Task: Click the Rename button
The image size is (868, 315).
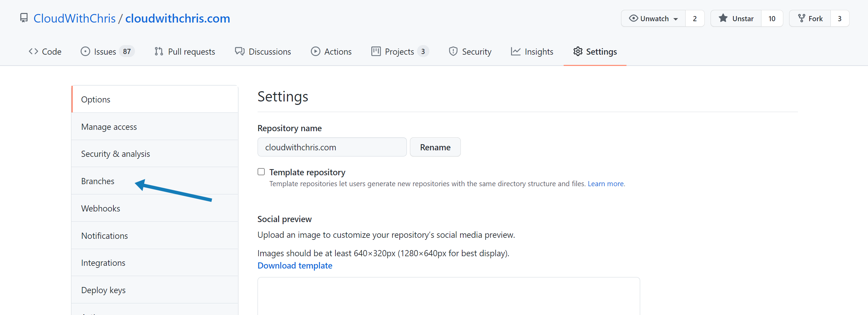Action: [435, 147]
